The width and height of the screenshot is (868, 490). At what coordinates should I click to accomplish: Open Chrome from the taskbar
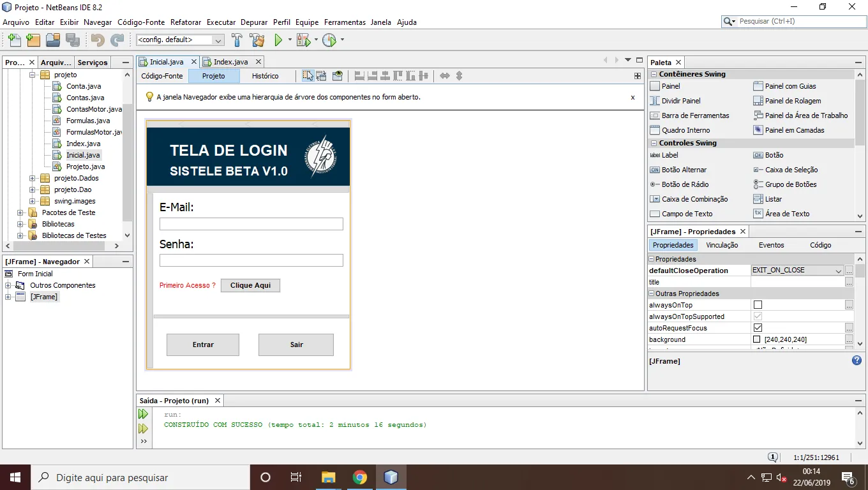[360, 477]
